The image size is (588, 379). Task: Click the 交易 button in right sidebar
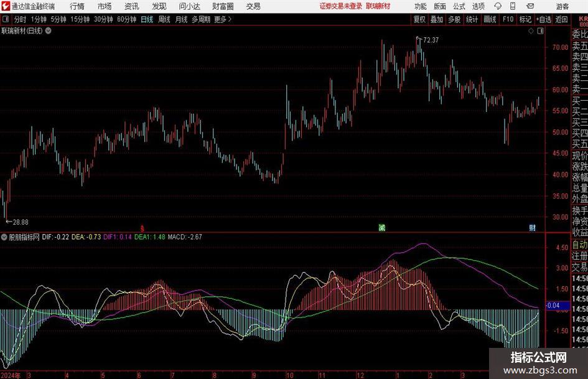pyautogui.click(x=580, y=268)
